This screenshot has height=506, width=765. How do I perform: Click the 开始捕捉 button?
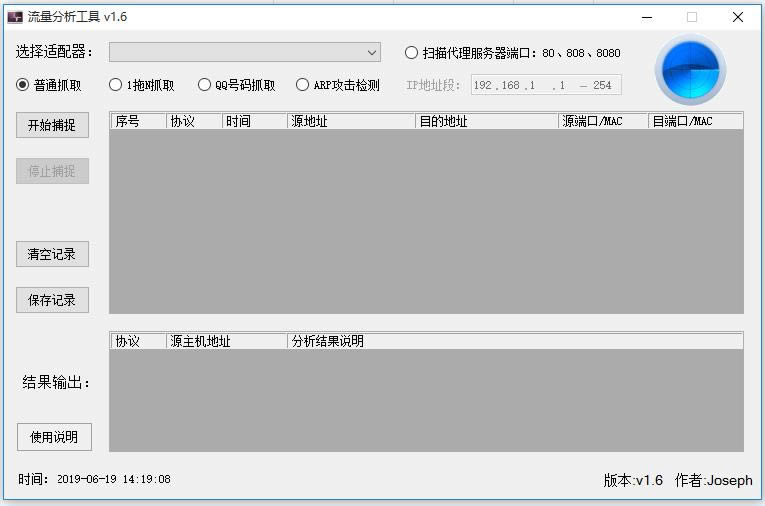point(52,125)
